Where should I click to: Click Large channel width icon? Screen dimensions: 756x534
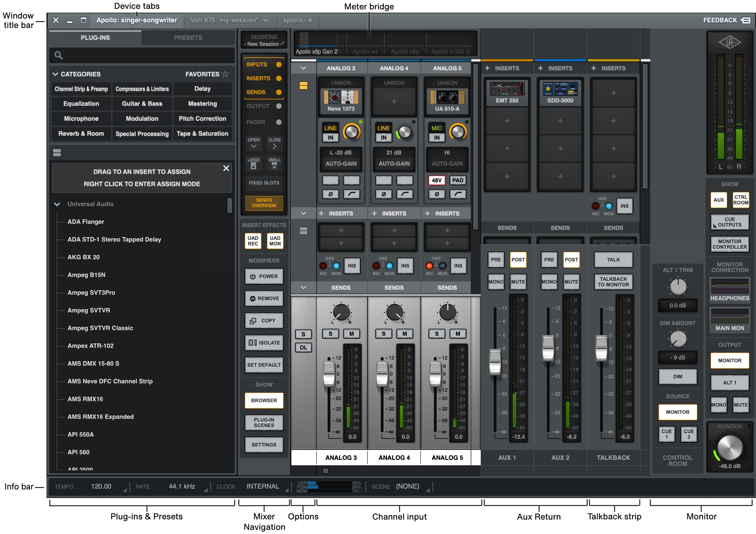click(253, 163)
